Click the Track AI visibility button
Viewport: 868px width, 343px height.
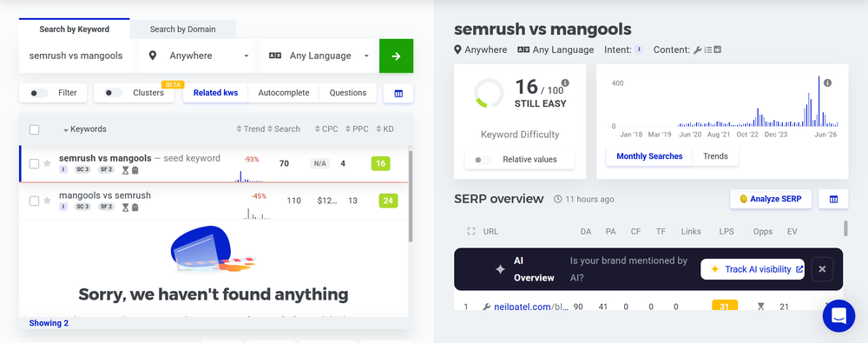pos(753,269)
